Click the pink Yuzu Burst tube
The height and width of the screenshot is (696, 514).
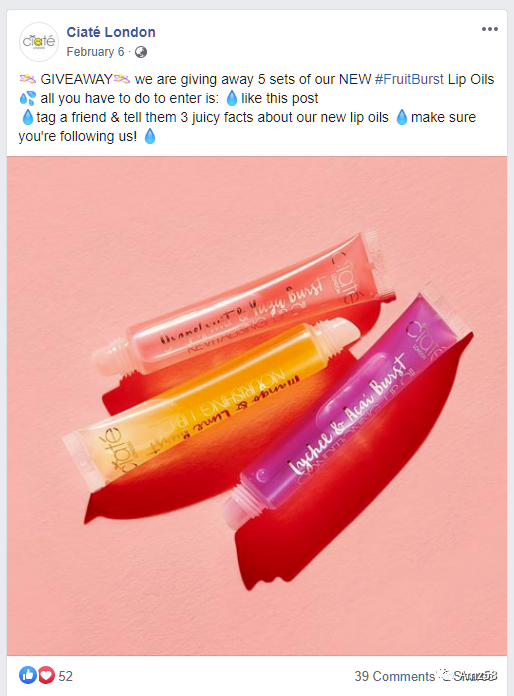pyautogui.click(x=243, y=304)
